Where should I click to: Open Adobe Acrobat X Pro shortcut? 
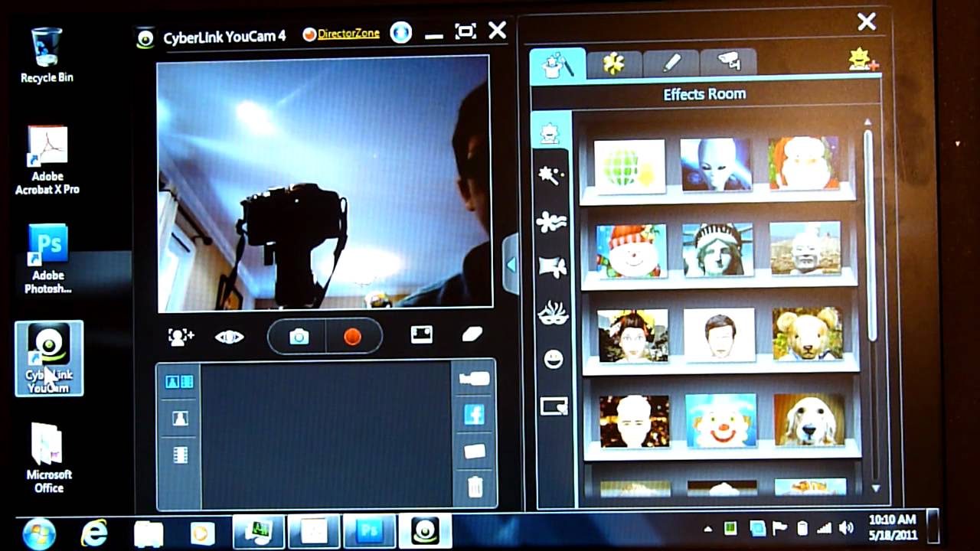coord(47,160)
